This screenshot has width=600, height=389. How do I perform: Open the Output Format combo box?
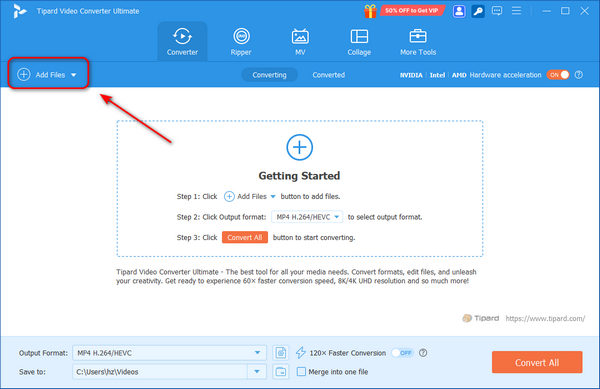click(x=170, y=353)
